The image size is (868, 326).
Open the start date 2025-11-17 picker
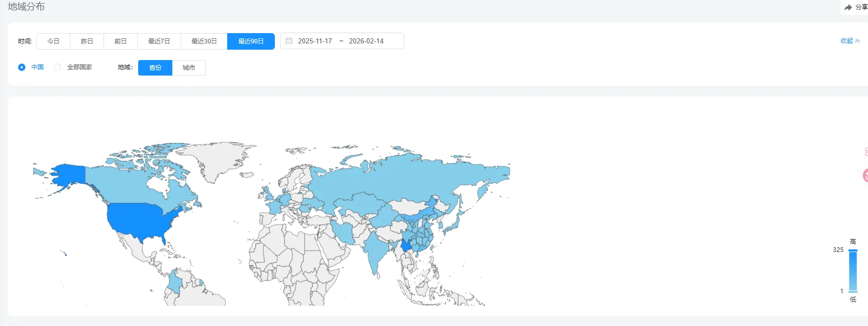pyautogui.click(x=315, y=41)
